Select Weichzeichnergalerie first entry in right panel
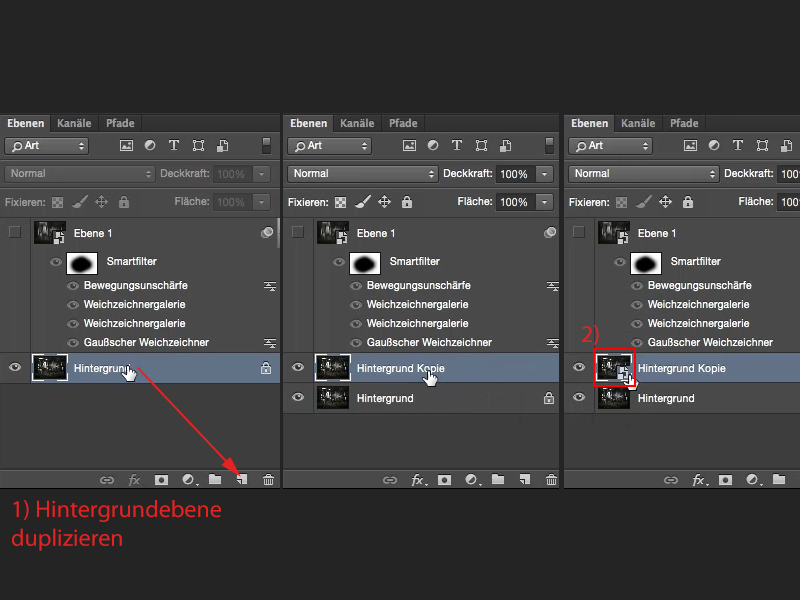Viewport: 800px width, 600px height. pos(698,305)
